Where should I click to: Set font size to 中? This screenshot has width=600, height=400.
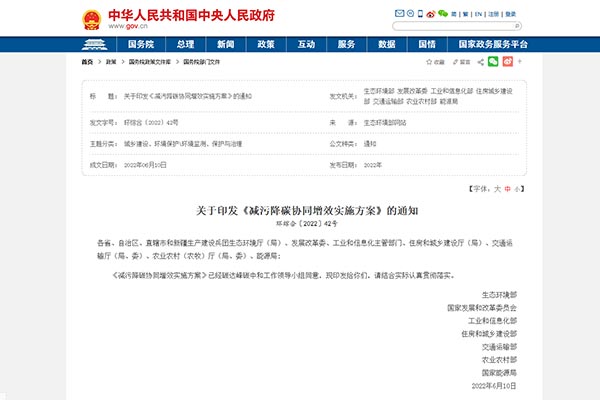(506, 188)
